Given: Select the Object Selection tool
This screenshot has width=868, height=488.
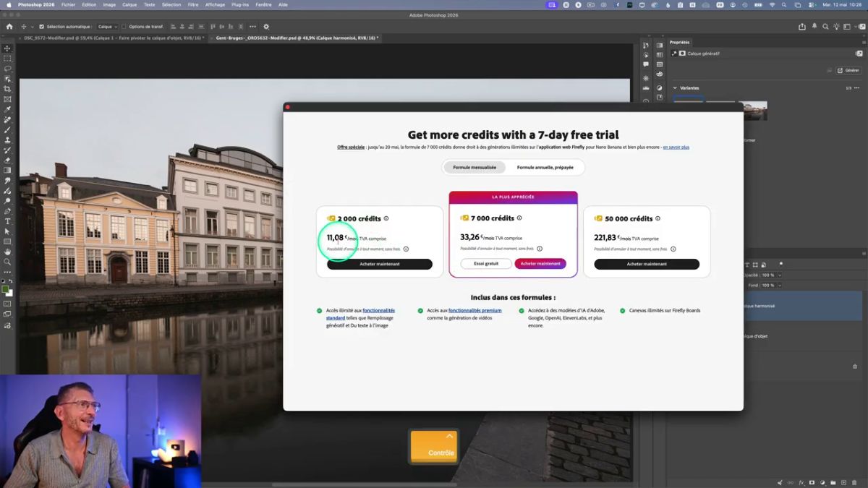Looking at the screenshot, I should (x=7, y=79).
